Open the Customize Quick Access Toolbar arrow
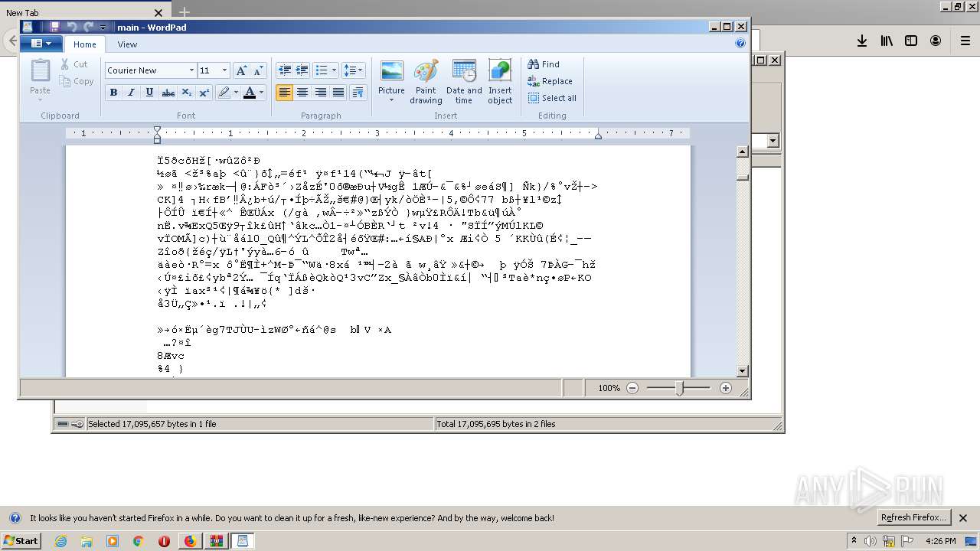The width and height of the screenshot is (980, 551). tap(103, 28)
